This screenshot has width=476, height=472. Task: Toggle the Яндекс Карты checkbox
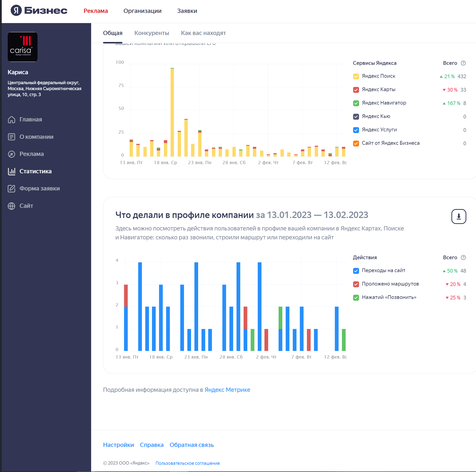[x=356, y=90]
